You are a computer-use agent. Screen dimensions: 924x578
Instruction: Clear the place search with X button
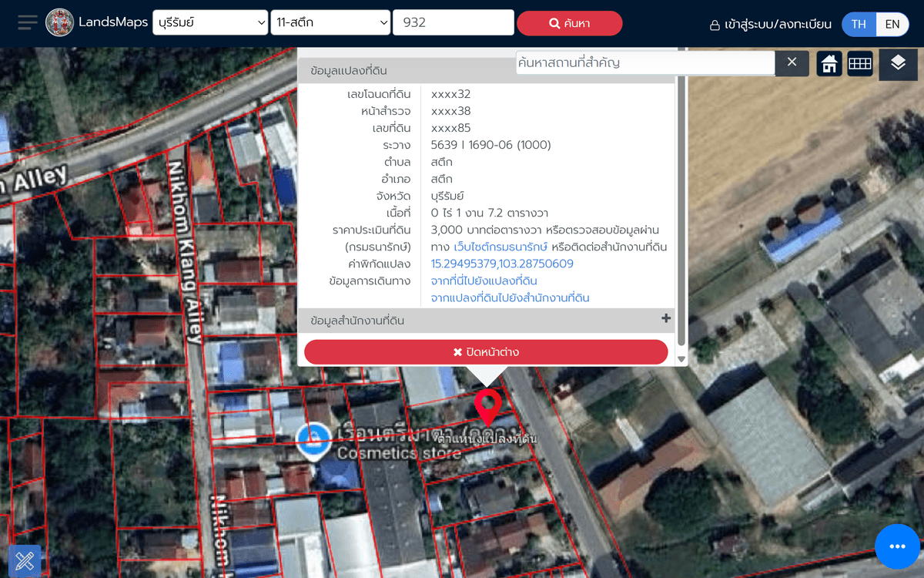click(792, 63)
